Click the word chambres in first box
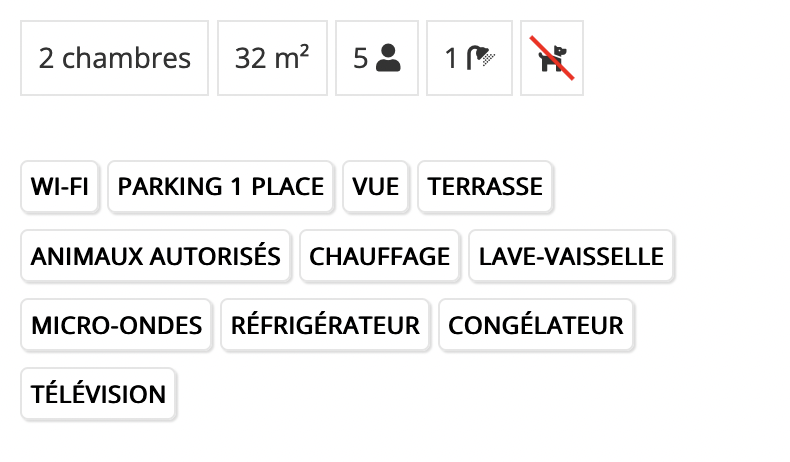Viewport: 790px width, 462px height. 126,58
